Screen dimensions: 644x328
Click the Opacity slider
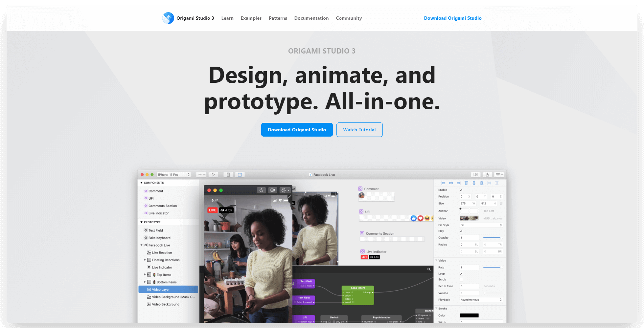tap(493, 238)
